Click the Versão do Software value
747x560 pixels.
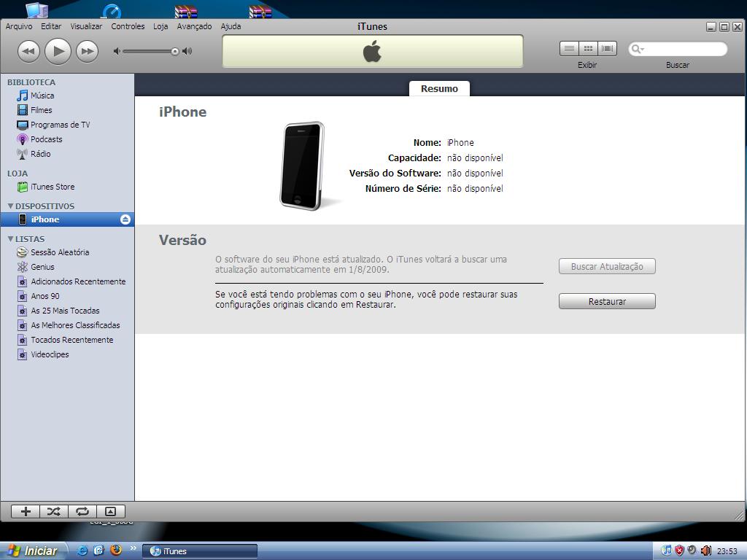click(475, 173)
